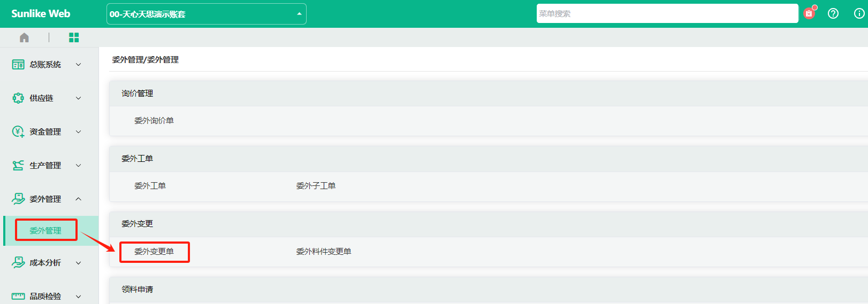
Task: Open the notifications icon with red dot
Action: tap(809, 13)
